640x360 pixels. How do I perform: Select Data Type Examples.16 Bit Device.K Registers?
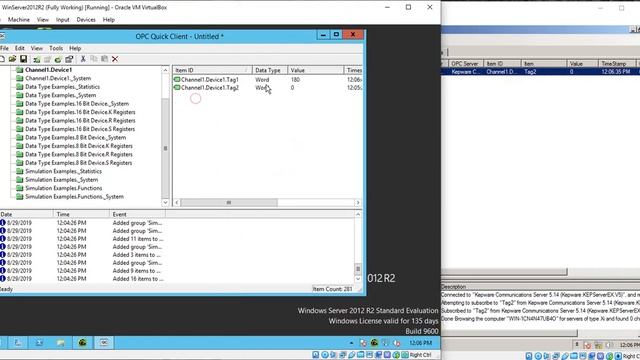80,112
